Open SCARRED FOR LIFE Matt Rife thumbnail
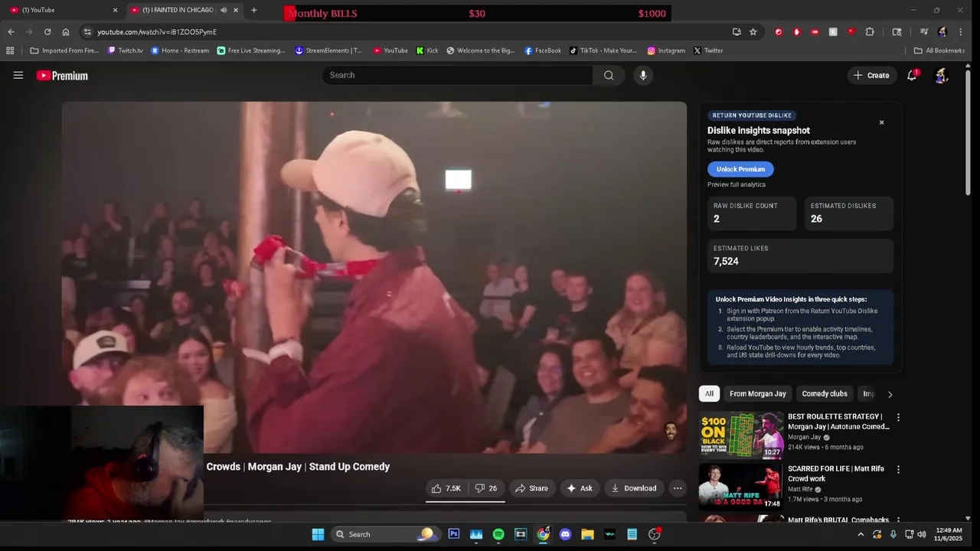980x551 pixels. [x=741, y=486]
